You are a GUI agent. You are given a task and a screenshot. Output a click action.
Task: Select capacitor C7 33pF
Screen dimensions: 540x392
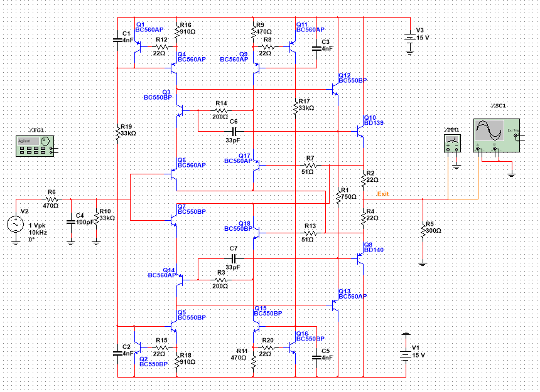click(x=234, y=258)
